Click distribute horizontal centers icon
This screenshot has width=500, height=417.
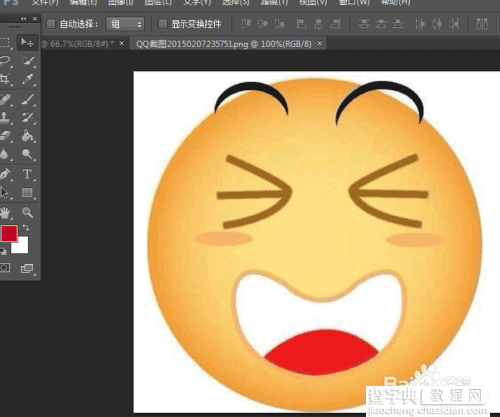pos(437,24)
